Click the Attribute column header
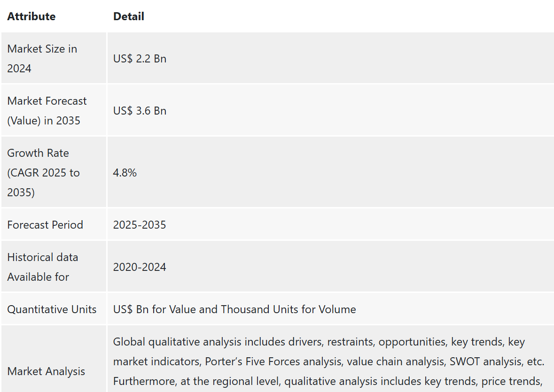554x392 pixels. pyautogui.click(x=31, y=16)
